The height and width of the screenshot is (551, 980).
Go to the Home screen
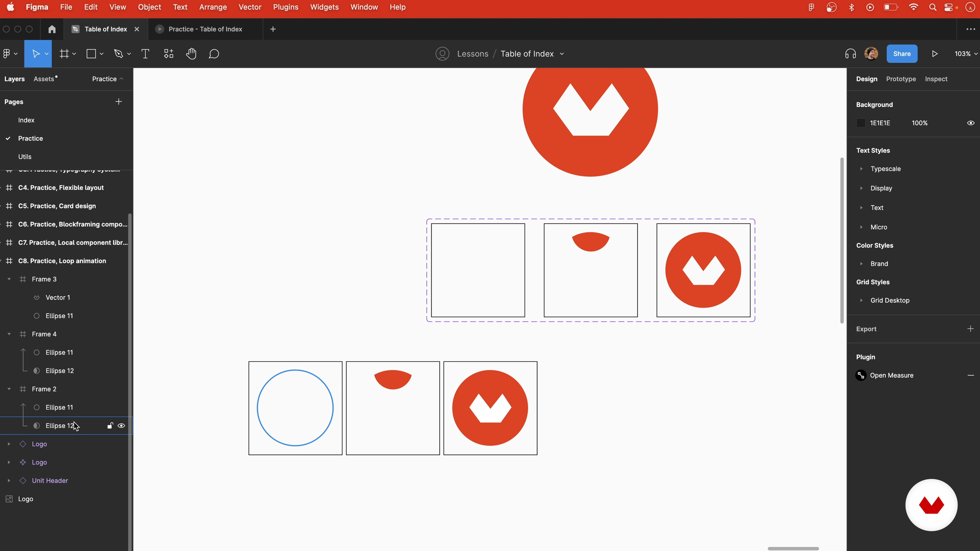point(52,29)
